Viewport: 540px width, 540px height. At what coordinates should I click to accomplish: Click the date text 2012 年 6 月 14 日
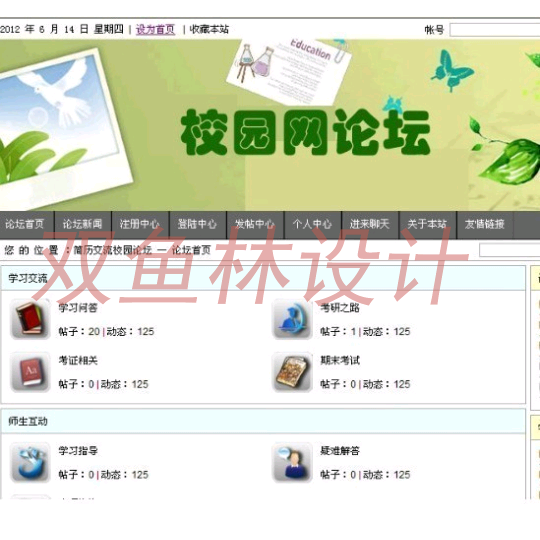coord(44,29)
